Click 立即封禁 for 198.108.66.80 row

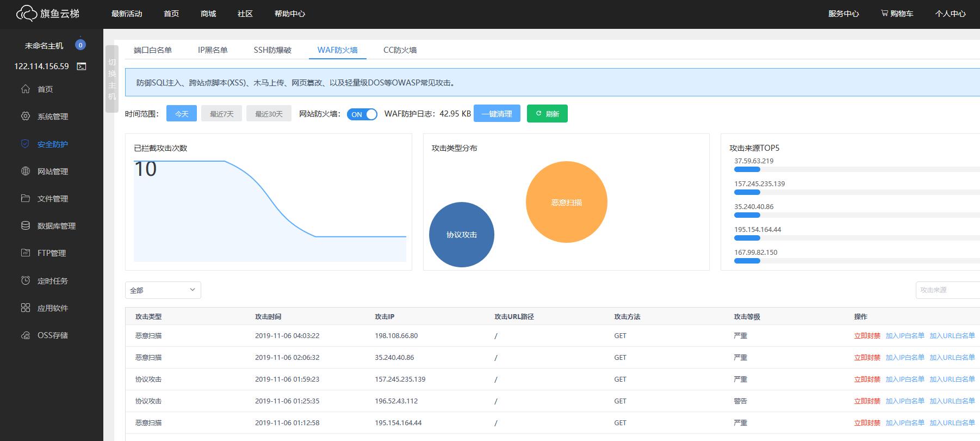click(x=867, y=336)
